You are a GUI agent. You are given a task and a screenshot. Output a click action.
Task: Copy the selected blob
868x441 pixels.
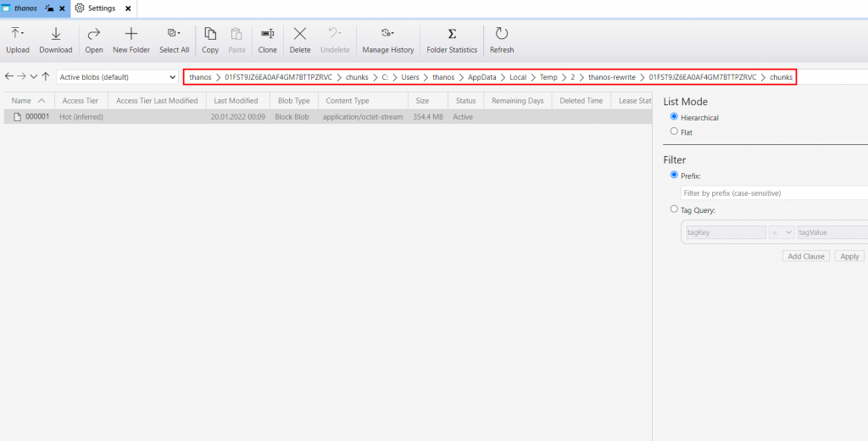(210, 41)
